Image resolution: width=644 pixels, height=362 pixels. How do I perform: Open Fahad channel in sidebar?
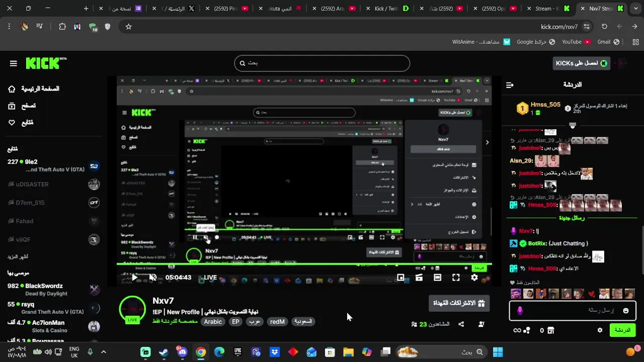pyautogui.click(x=53, y=221)
